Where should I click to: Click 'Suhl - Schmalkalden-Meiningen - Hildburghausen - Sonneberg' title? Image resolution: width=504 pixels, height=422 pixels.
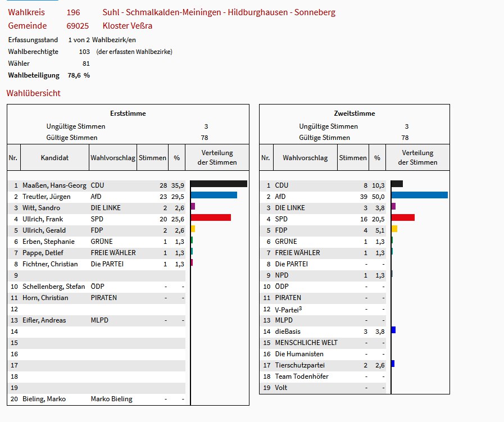(x=219, y=12)
